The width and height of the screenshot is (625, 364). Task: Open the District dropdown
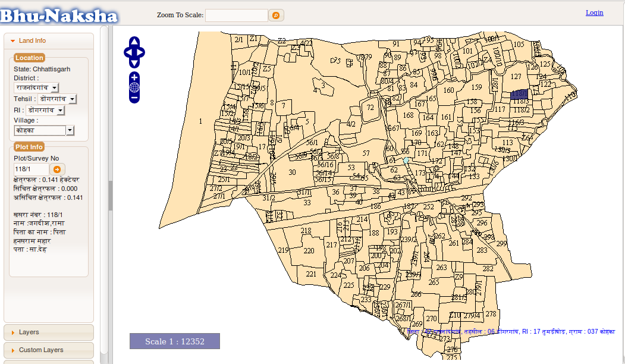[54, 87]
